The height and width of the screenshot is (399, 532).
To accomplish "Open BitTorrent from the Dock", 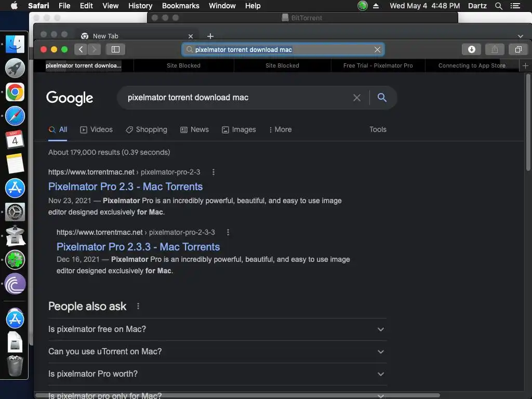I will click(15, 284).
